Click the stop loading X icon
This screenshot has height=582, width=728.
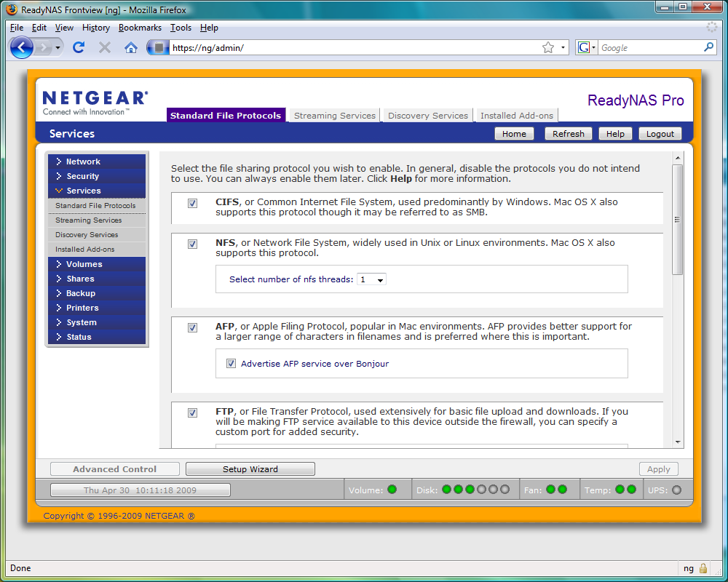(105, 47)
